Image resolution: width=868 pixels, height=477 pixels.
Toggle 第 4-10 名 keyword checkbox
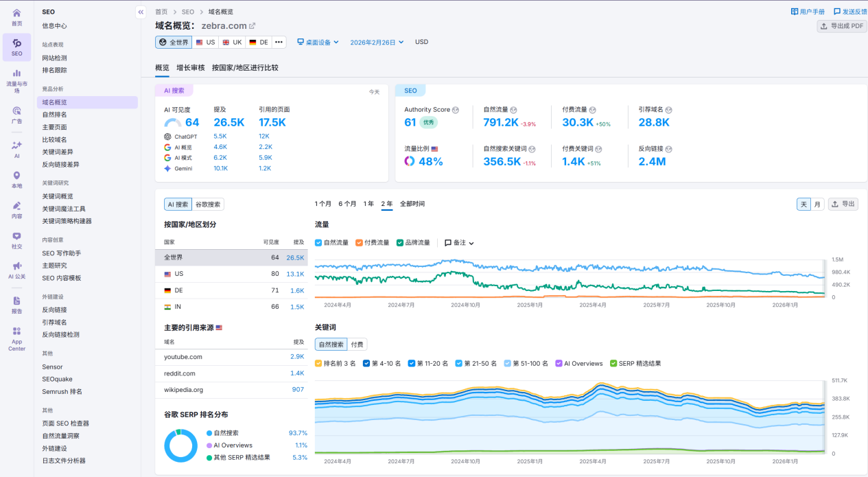coord(366,363)
